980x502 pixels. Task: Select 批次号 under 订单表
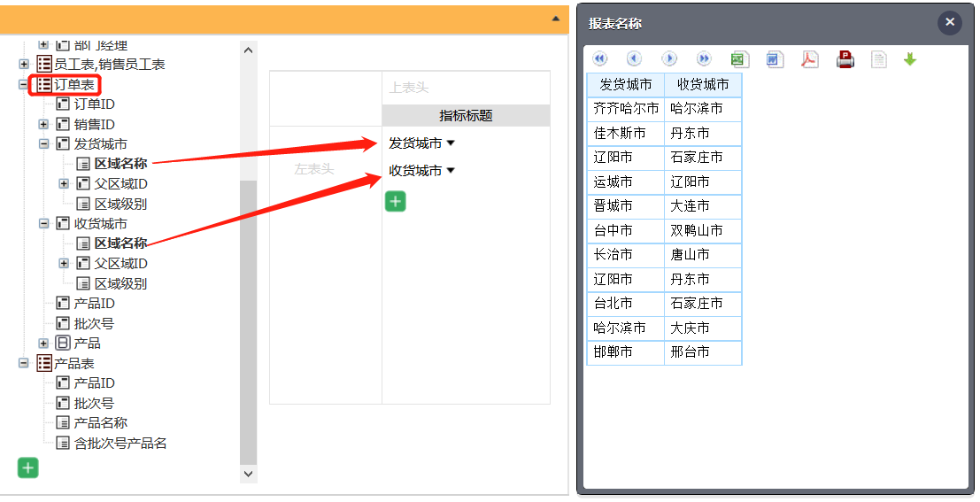tap(94, 323)
